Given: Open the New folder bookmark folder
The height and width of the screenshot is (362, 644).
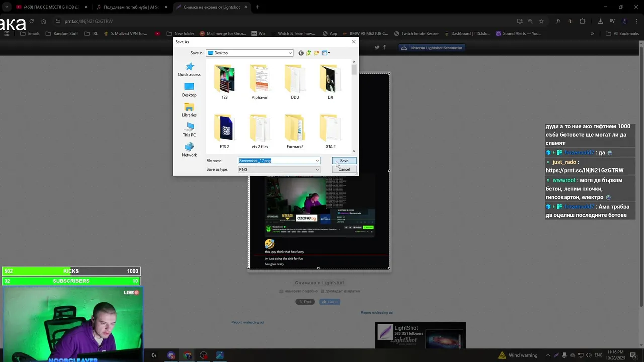Looking at the screenshot, I should 180,34.
